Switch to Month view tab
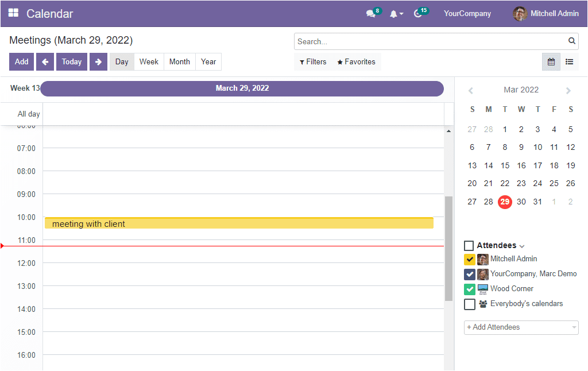 pyautogui.click(x=179, y=62)
